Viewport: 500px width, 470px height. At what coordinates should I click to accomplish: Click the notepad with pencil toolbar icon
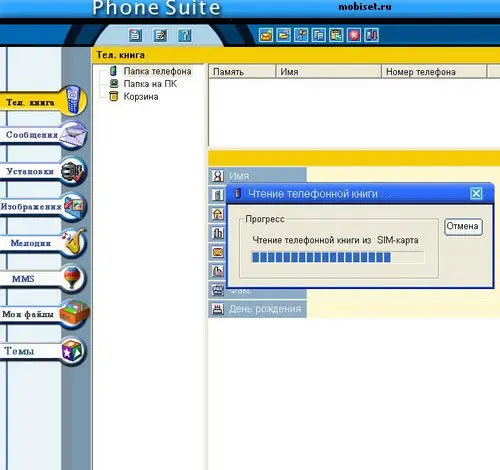160,35
